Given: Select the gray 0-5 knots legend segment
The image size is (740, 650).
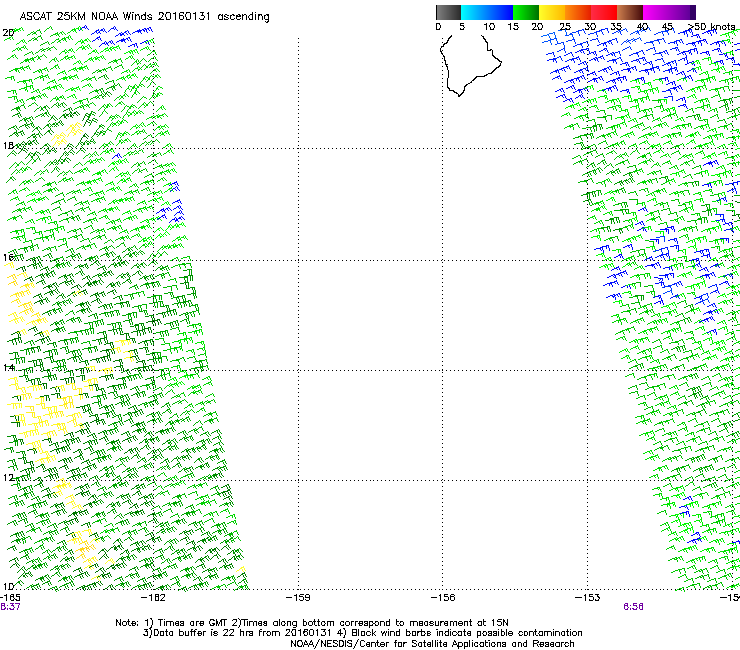Looking at the screenshot, I should pos(448,12).
